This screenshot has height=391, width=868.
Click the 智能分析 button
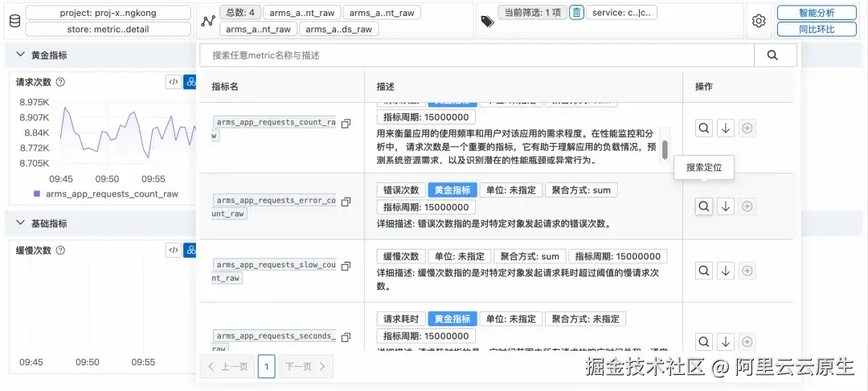point(817,13)
